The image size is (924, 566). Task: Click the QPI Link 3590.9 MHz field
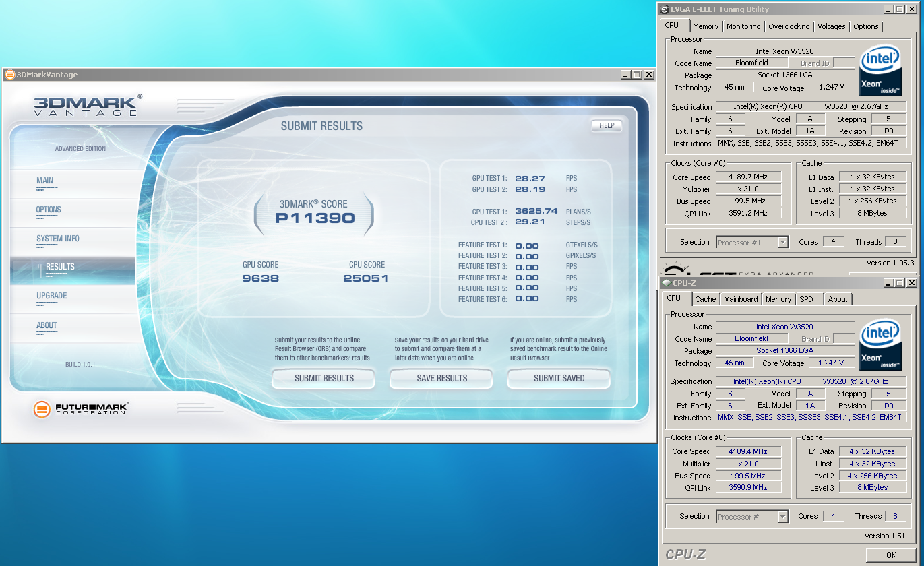pos(748,487)
